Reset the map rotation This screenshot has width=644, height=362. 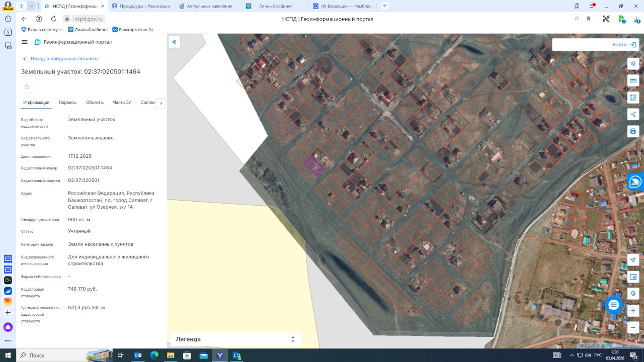pyautogui.click(x=633, y=294)
